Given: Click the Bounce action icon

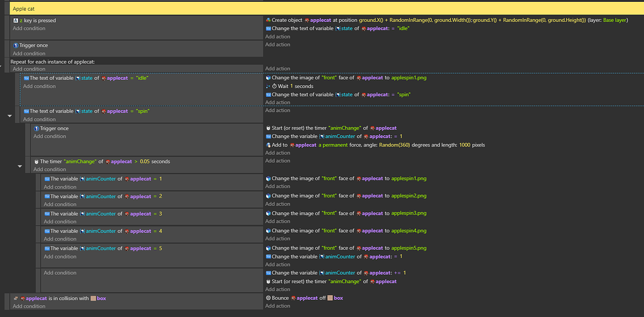Looking at the screenshot, I should (x=268, y=298).
